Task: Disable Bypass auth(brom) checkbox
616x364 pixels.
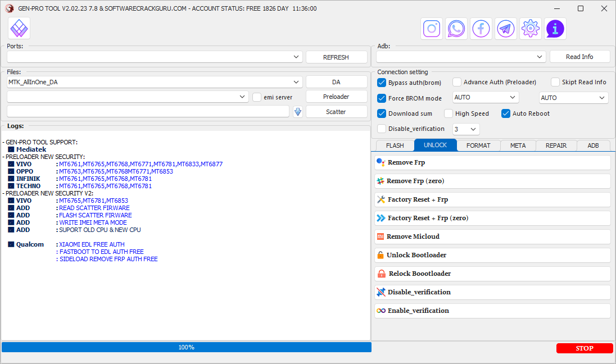Action: pos(382,83)
